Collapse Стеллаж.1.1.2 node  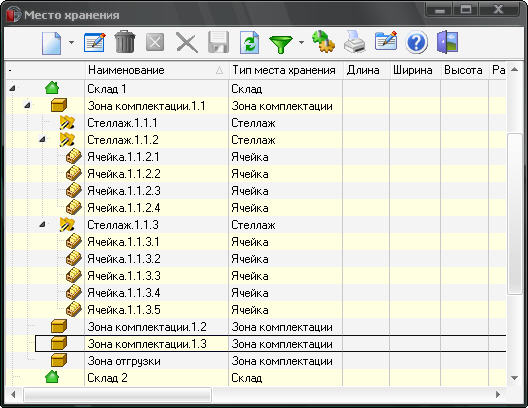click(x=42, y=139)
